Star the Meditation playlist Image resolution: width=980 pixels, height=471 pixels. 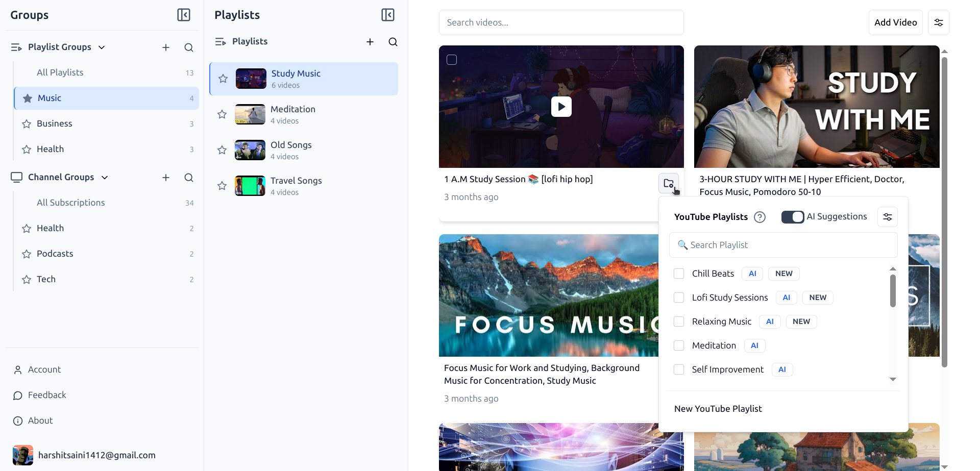[222, 114]
